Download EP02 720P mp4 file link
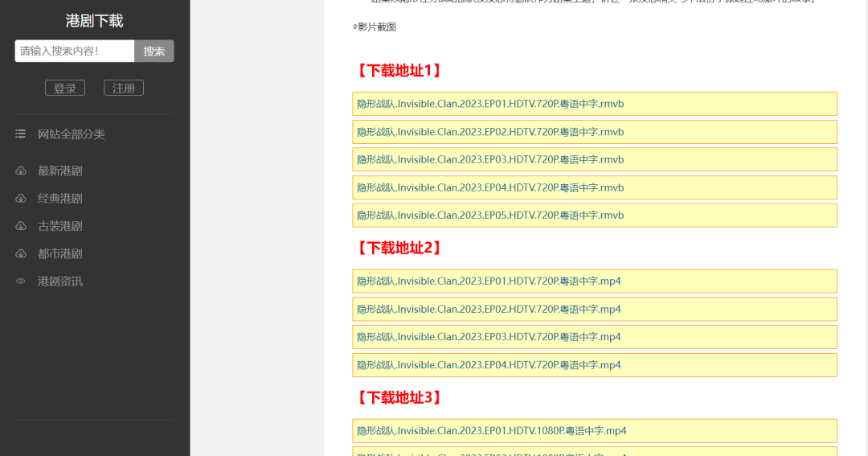Image resolution: width=868 pixels, height=456 pixels. click(x=489, y=309)
